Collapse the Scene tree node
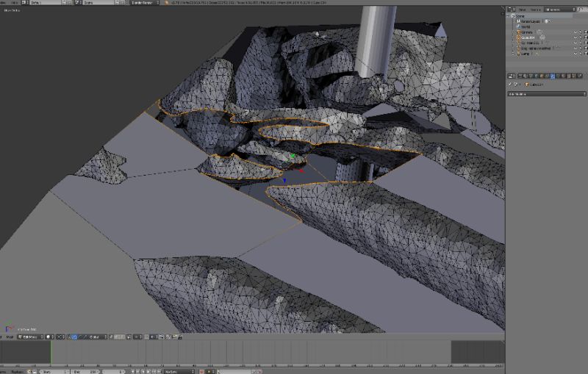The height and width of the screenshot is (374, 588). pos(508,16)
